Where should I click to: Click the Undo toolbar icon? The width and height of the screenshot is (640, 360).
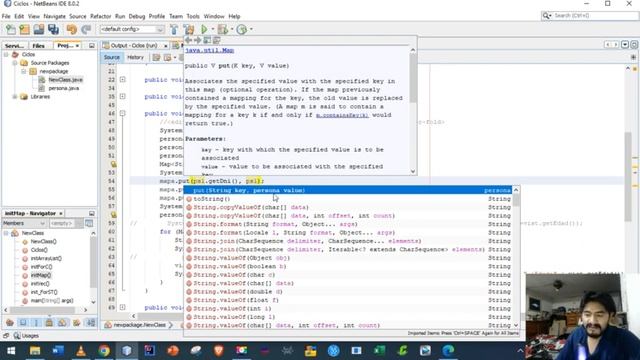point(72,29)
